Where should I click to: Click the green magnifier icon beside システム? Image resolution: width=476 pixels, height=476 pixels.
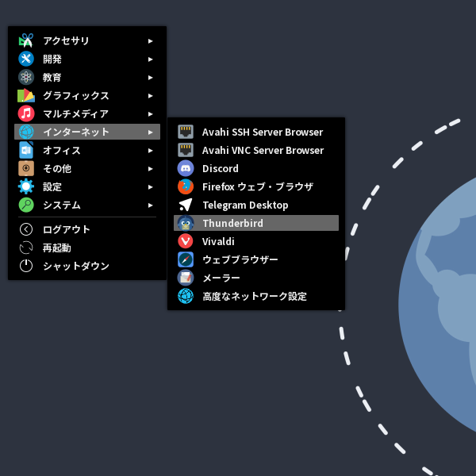26,205
